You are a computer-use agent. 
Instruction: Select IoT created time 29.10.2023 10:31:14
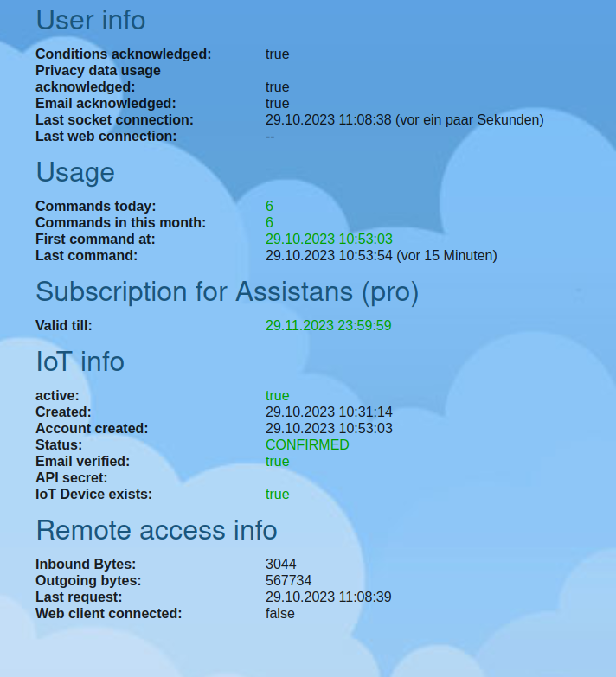(329, 412)
